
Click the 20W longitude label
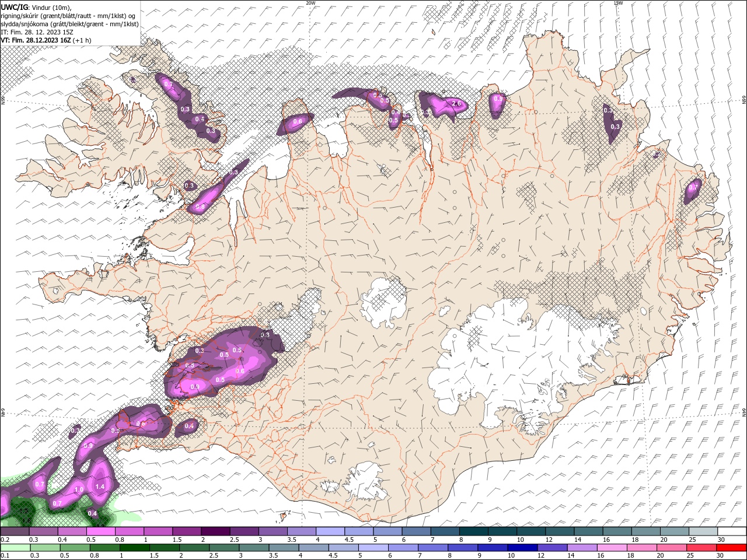pos(310,3)
